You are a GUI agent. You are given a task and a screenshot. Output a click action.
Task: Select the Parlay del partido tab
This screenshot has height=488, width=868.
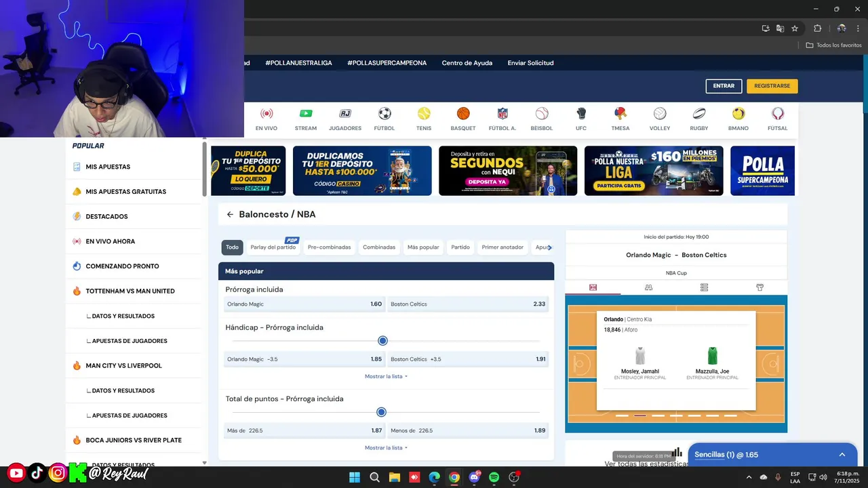pos(273,247)
